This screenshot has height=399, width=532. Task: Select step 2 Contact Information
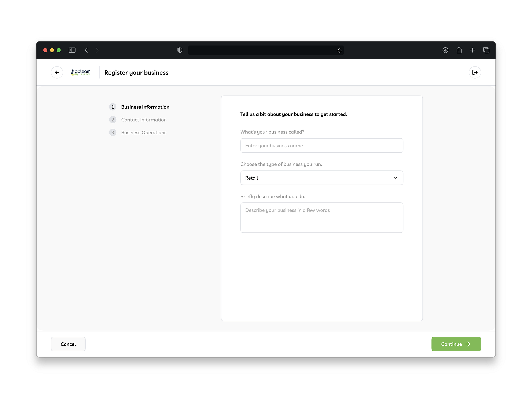(144, 120)
